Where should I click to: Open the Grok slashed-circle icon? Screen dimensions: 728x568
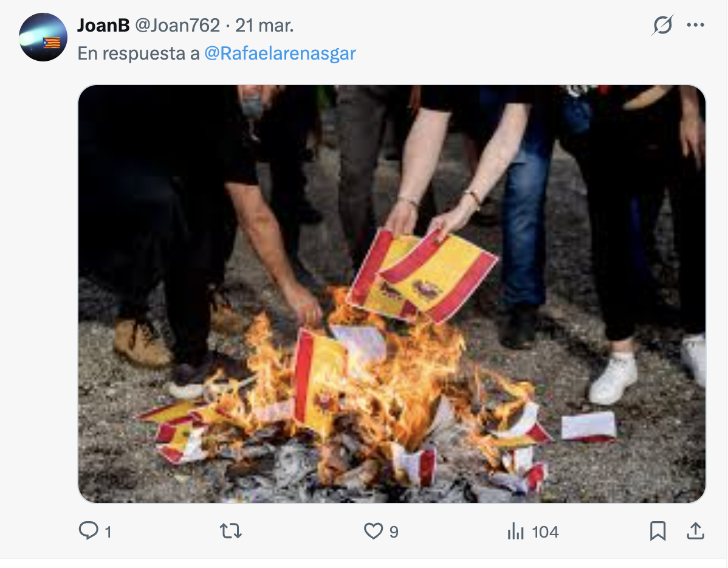pos(662,25)
